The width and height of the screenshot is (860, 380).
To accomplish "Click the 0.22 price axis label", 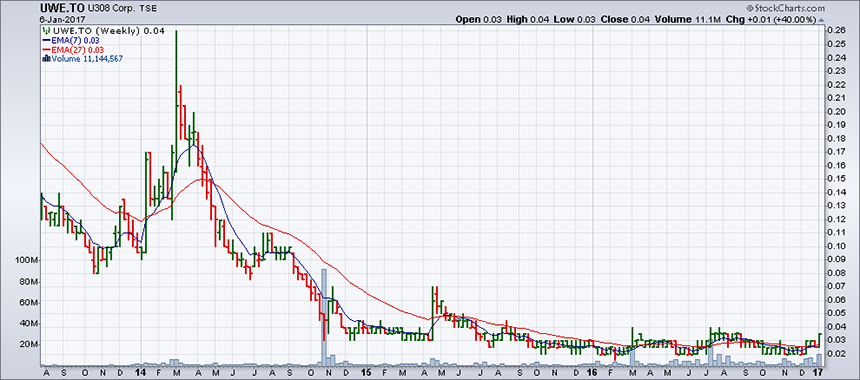I will pos(836,84).
